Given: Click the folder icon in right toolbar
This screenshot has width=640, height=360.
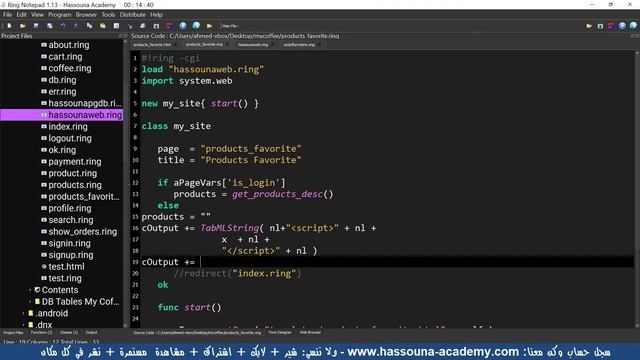Looking at the screenshot, I should pos(589,26).
